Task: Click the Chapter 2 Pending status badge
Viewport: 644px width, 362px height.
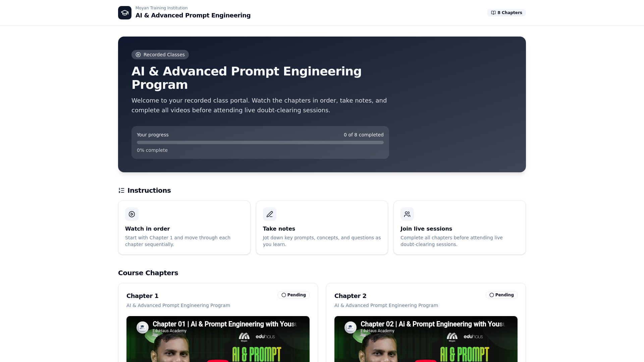Action: (x=501, y=295)
